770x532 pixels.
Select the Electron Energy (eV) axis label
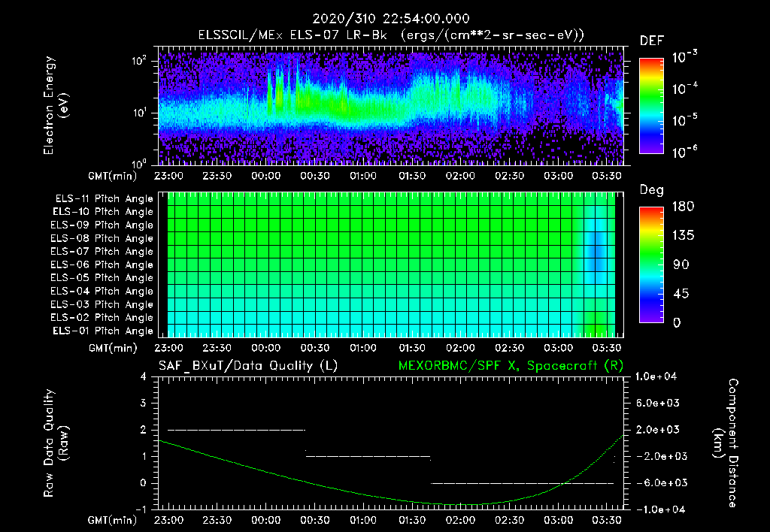click(56, 105)
